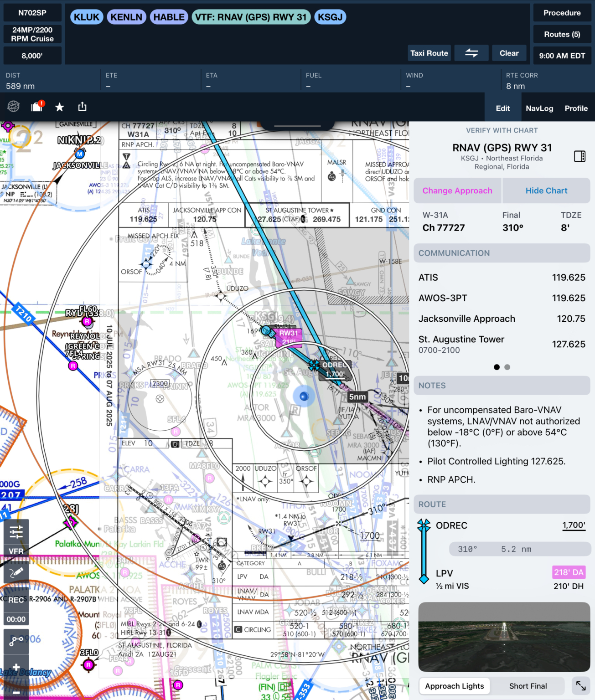Switch to the Profile tab

(576, 108)
